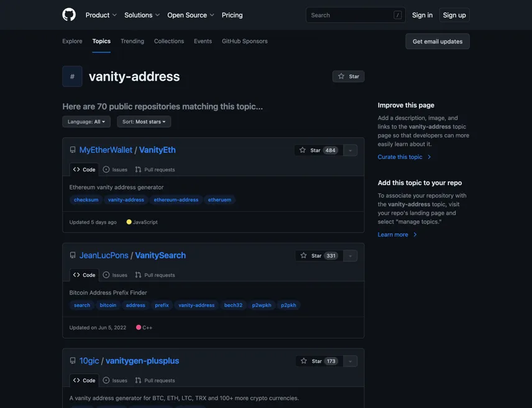The image size is (532, 408).
Task: Focus the Search input field
Action: [355, 15]
